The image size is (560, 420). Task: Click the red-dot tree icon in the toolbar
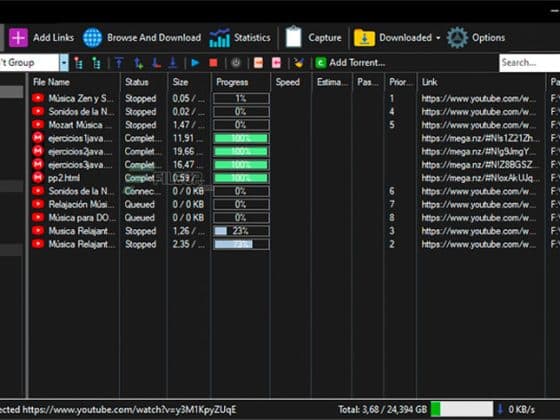coord(78,63)
